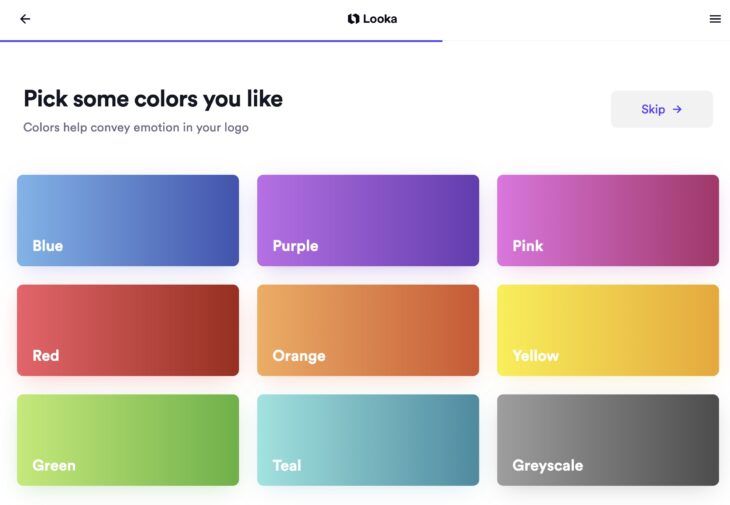The height and width of the screenshot is (505, 730).
Task: Go back using the left arrow icon
Action: pyautogui.click(x=25, y=19)
